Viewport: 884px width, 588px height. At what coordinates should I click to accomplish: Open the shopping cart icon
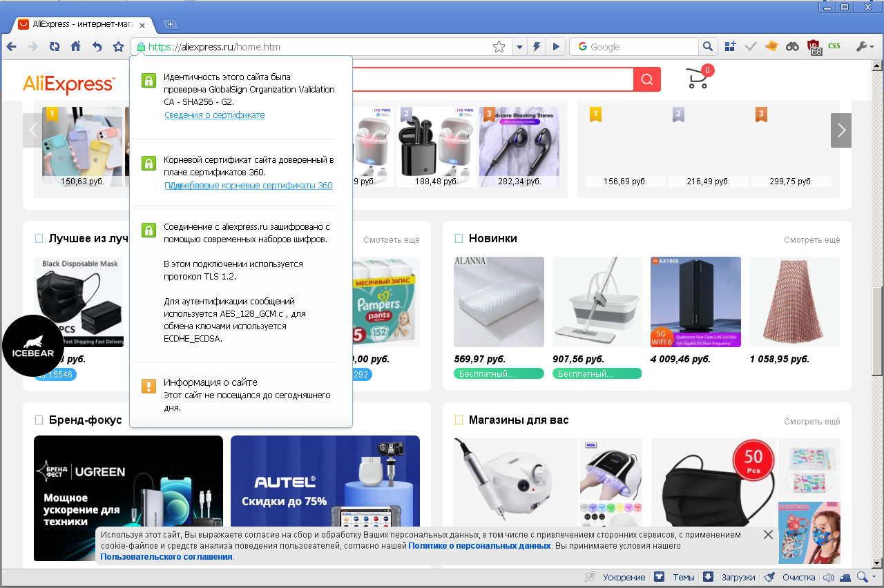coord(699,78)
